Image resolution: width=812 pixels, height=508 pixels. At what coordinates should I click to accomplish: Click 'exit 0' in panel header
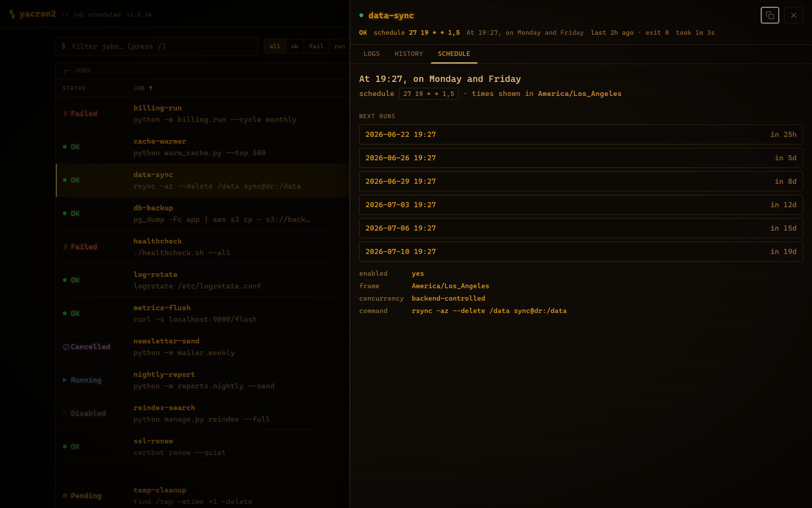(x=657, y=32)
